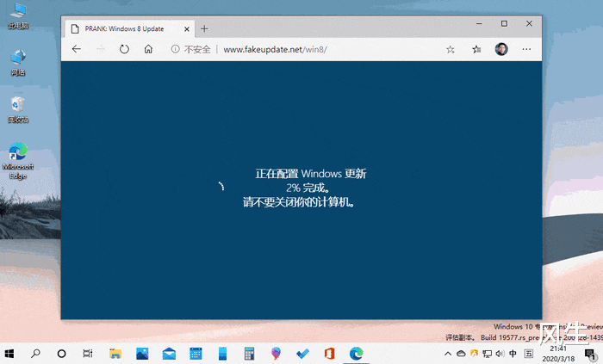Open 回收站 recycle bin icon

18,110
